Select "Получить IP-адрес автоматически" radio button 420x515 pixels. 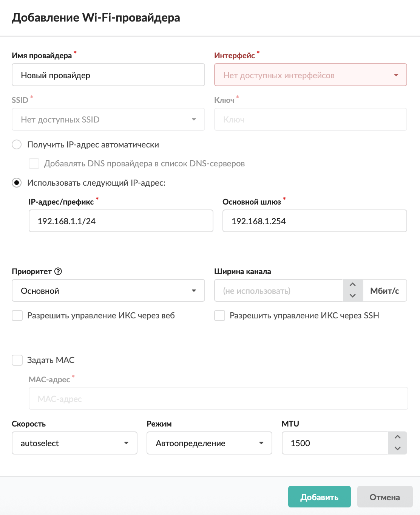tap(17, 145)
